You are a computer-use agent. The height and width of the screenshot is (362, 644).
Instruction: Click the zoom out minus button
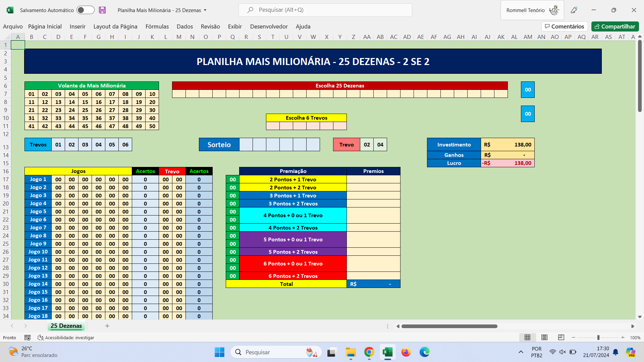coord(574,338)
